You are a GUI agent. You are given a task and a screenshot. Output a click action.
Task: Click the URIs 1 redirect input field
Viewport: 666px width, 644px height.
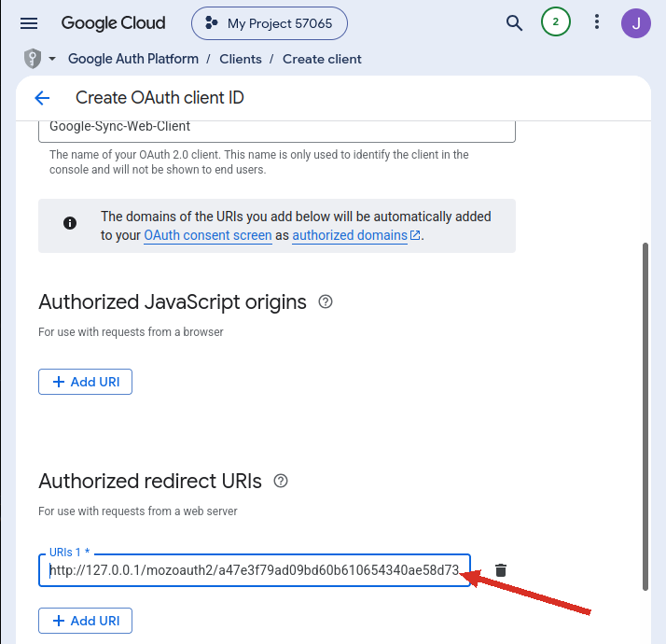pos(255,570)
